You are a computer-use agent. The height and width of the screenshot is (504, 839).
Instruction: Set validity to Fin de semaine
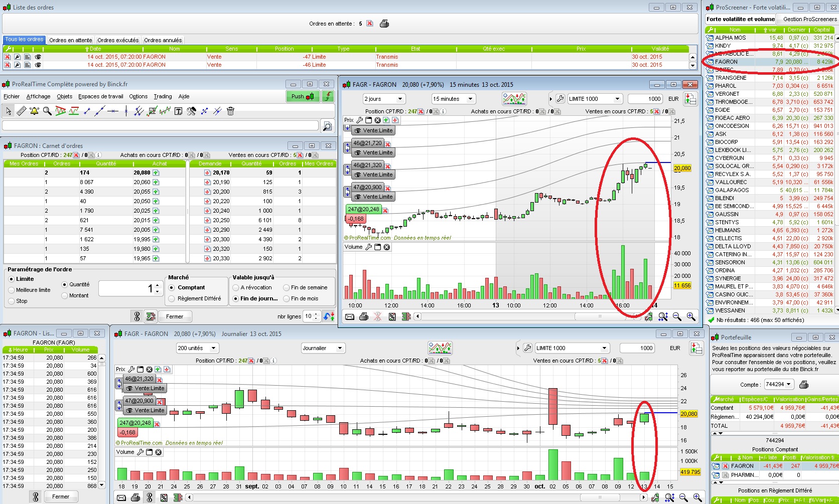click(286, 287)
